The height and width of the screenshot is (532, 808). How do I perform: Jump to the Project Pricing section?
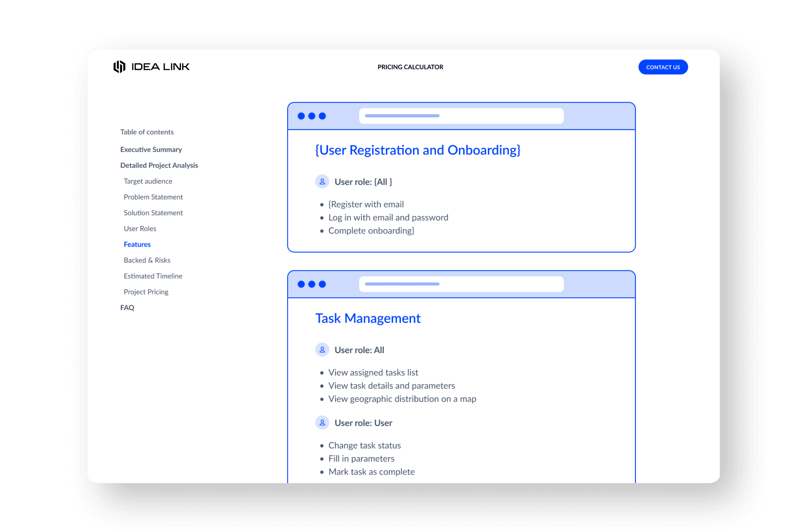tap(146, 292)
